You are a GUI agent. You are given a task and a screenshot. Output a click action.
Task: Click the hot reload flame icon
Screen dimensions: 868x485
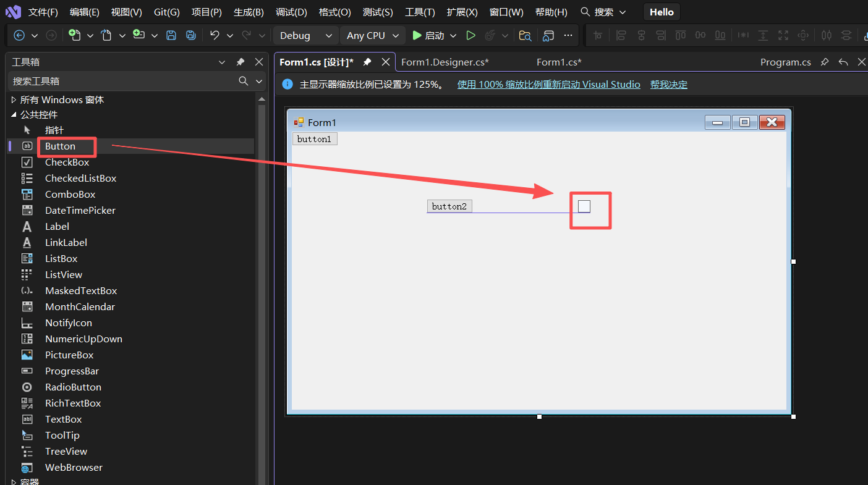490,36
